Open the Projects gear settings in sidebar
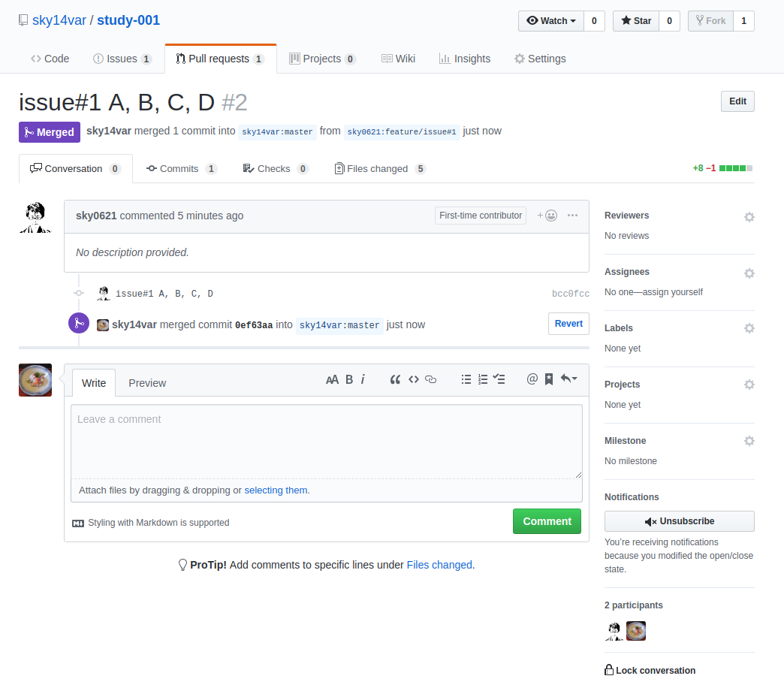Image resolution: width=784 pixels, height=697 pixels. 749,385
